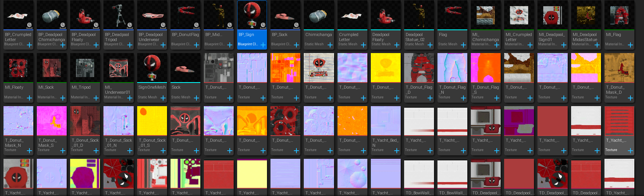
Task: Select the BP_Mid... blueprint thumbnail
Action: coord(219,15)
